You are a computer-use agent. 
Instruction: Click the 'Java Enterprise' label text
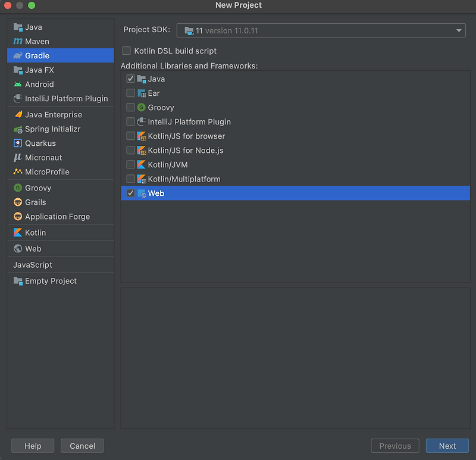[x=54, y=114]
